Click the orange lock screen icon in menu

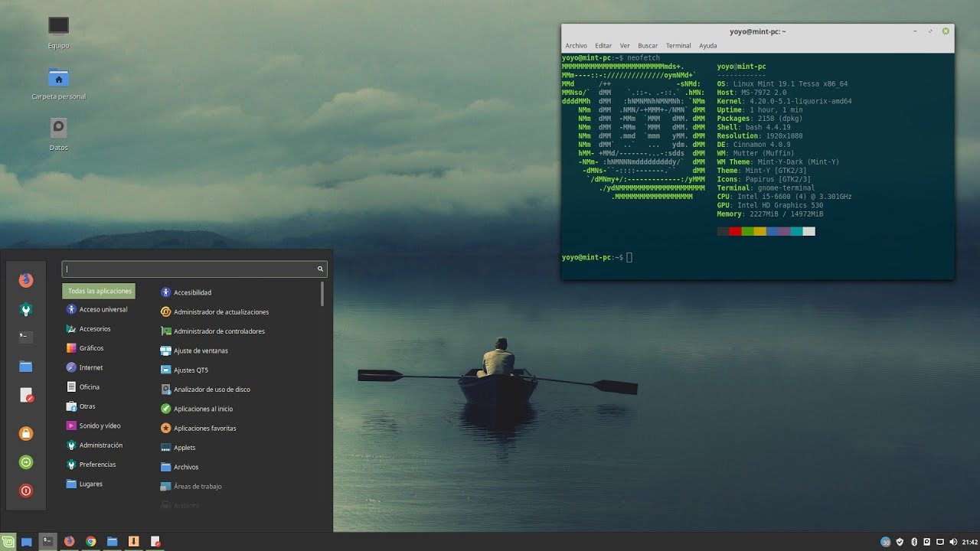tap(26, 433)
